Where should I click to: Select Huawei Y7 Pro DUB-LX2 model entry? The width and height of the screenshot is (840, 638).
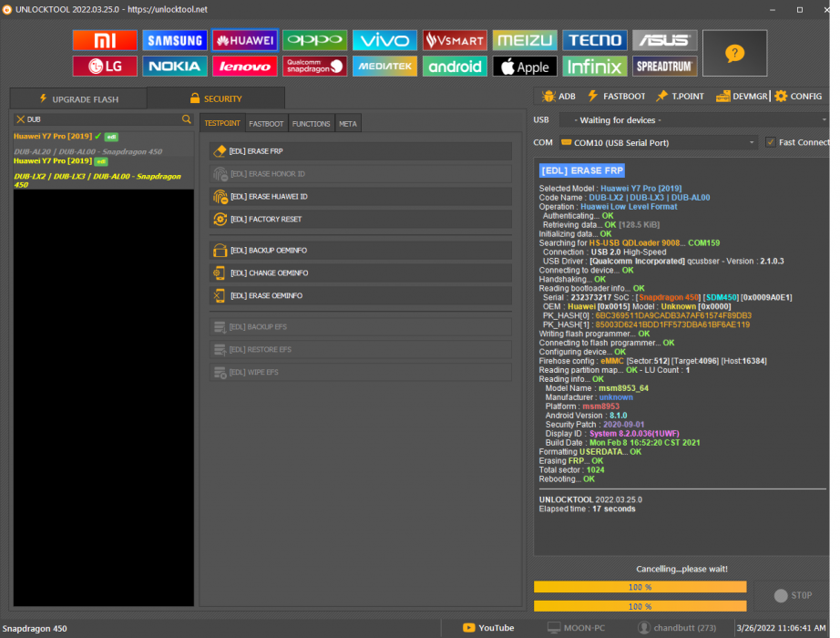[x=103, y=172]
